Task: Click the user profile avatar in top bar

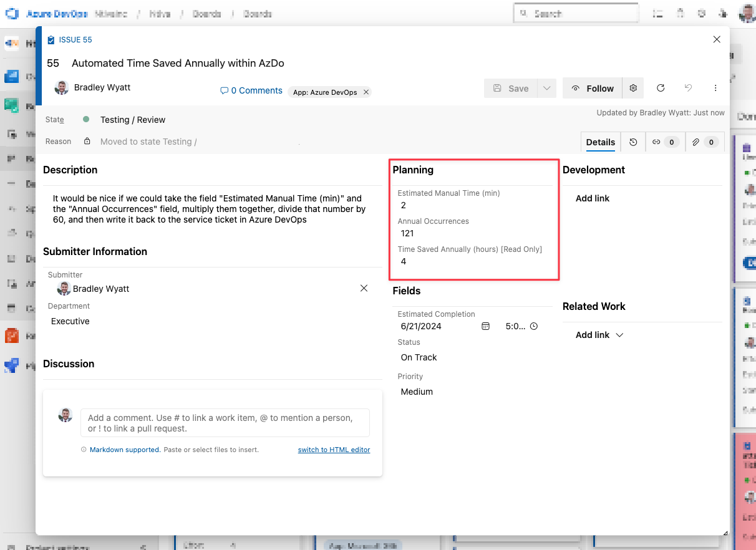Action: (x=747, y=13)
